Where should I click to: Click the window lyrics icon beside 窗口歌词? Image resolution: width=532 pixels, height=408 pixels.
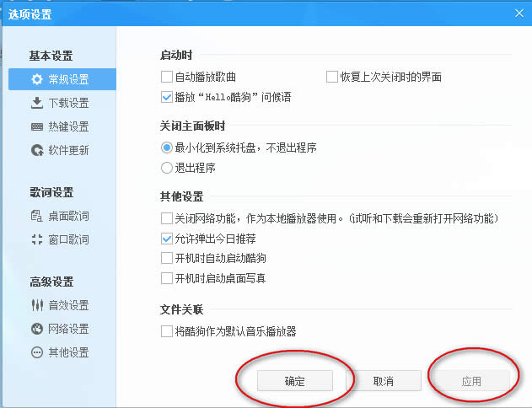pyautogui.click(x=36, y=240)
